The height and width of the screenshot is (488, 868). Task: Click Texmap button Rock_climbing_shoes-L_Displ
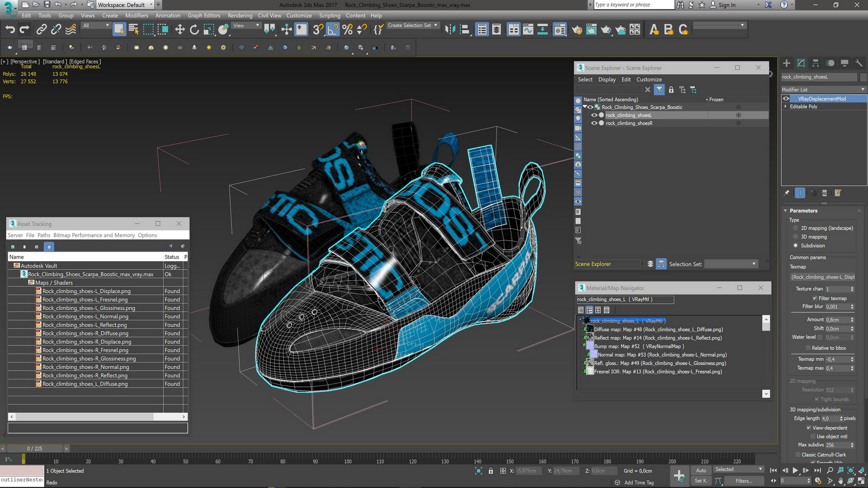click(x=823, y=277)
